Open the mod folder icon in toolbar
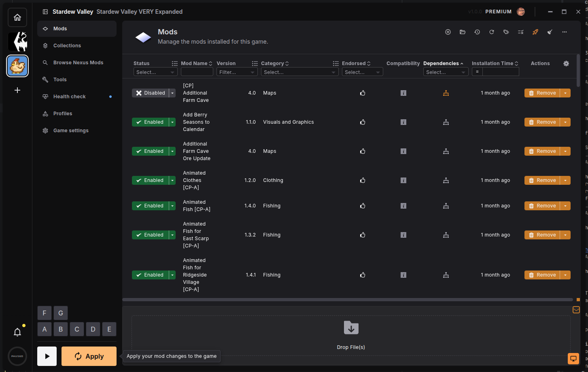 [x=463, y=32]
